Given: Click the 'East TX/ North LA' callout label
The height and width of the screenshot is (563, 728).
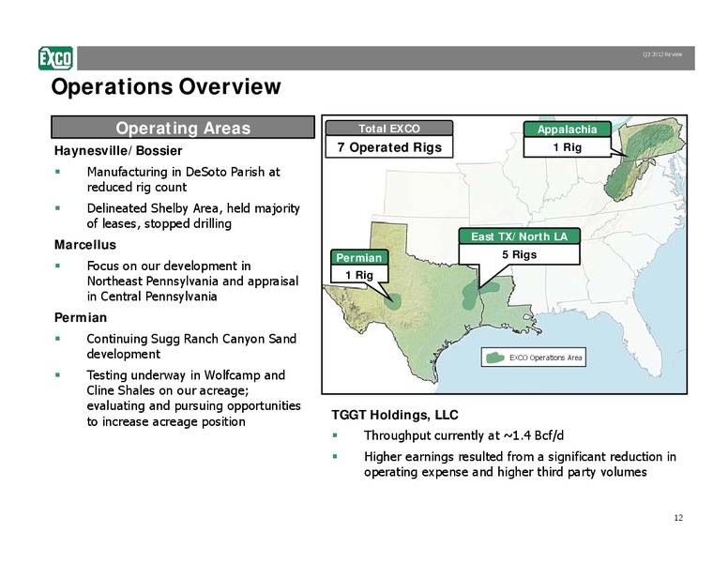Looking at the screenshot, I should 519,236.
